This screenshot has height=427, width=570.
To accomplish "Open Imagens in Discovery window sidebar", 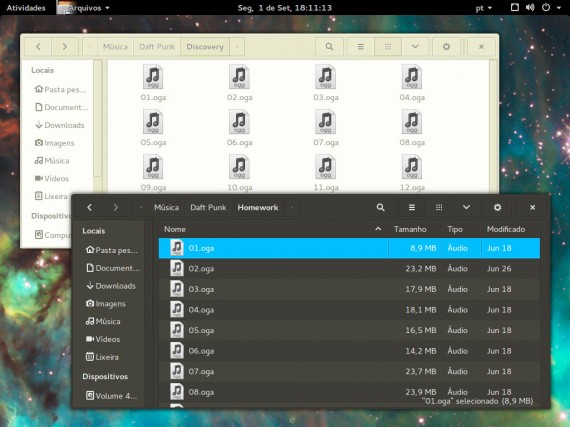I will [x=55, y=143].
